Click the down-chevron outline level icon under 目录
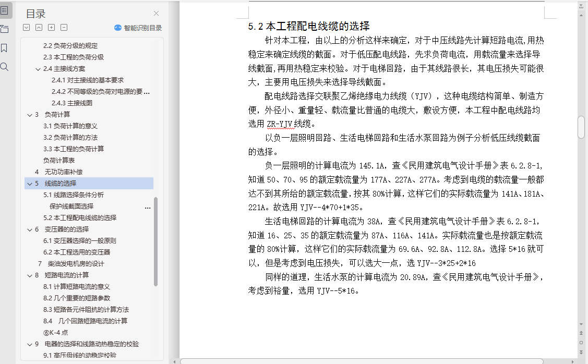588x364 pixels. (26, 27)
